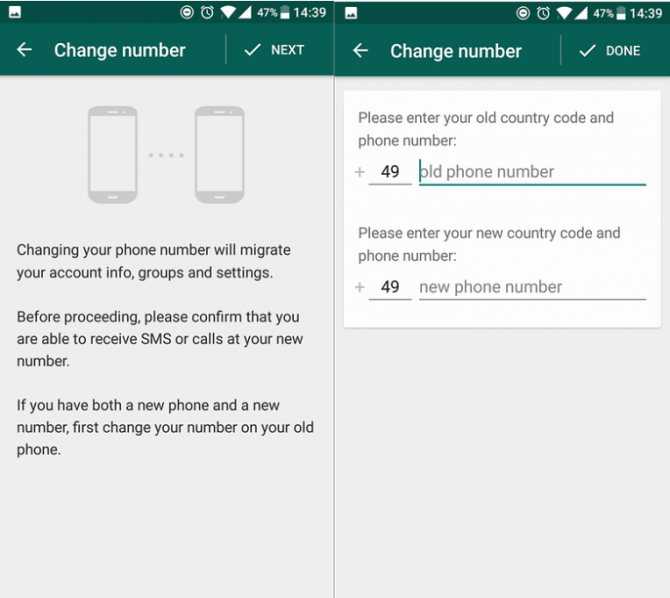670x598 pixels.
Task: Tap back arrow on left Change number screen
Action: 24,50
